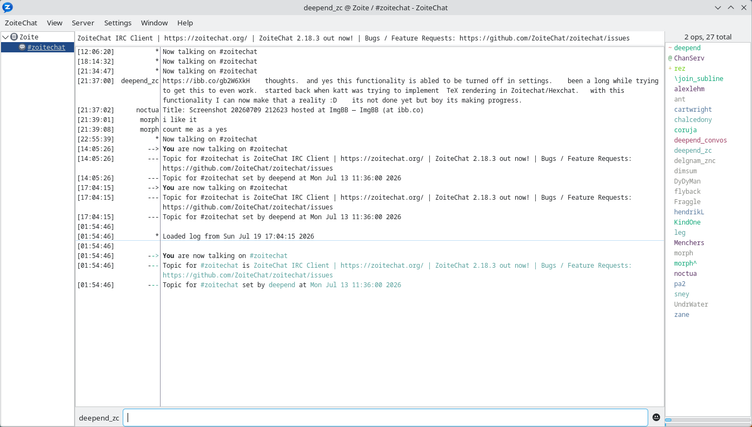Screen dimensions: 752x427
Task: Click the voice + symbol beside rez
Action: click(x=670, y=69)
